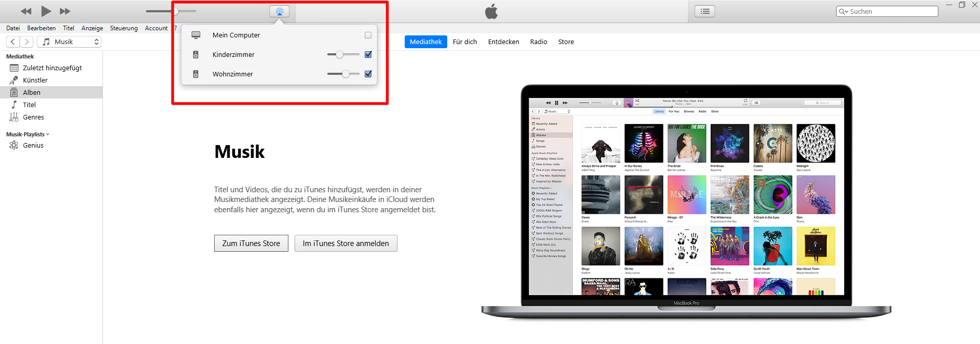
Task: Open Zuletzt hinzugefügt in the sidebar
Action: pos(51,68)
